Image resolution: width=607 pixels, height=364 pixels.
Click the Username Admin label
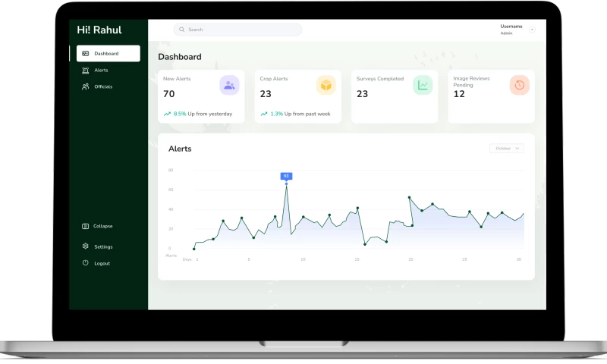coord(511,30)
